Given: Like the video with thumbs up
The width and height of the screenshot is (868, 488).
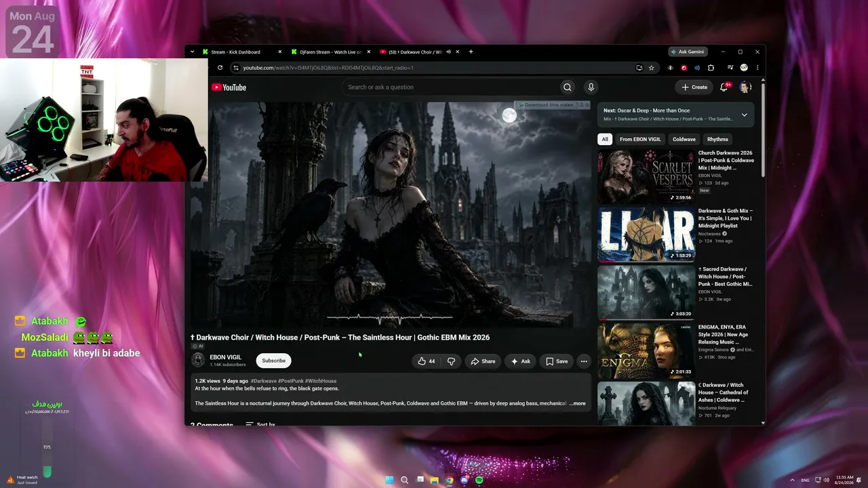Looking at the screenshot, I should coord(427,361).
